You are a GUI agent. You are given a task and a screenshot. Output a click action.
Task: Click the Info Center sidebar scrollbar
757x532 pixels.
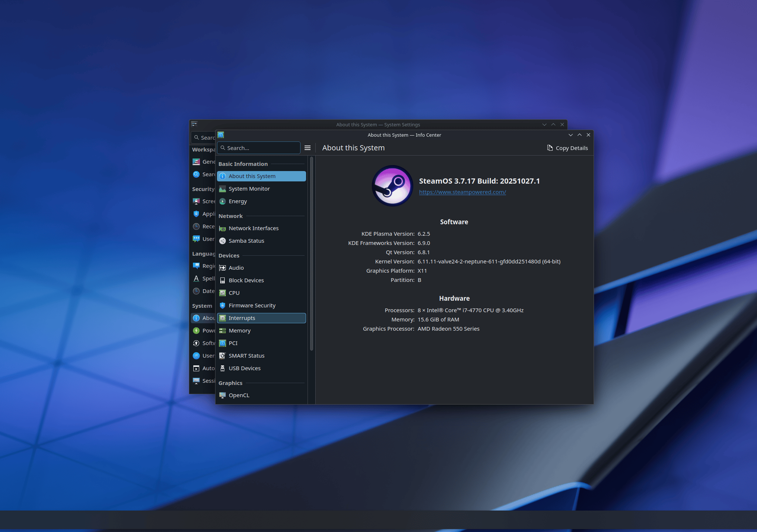pos(312,253)
